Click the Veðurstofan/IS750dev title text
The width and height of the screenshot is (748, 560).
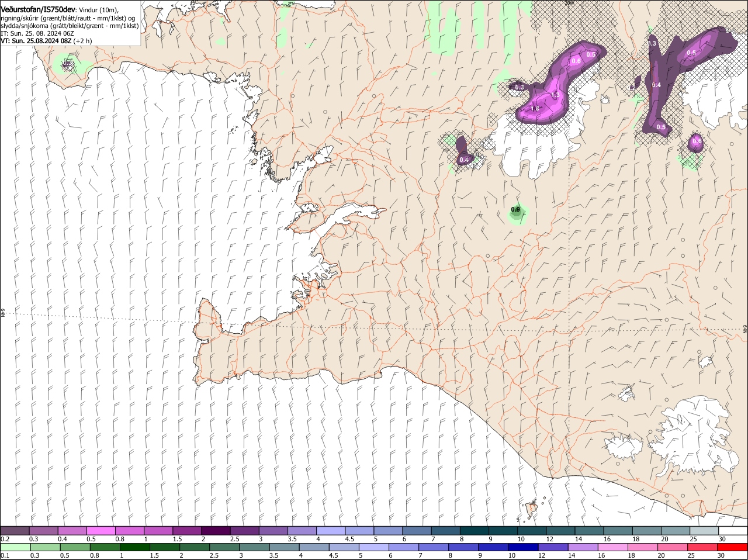38,10
